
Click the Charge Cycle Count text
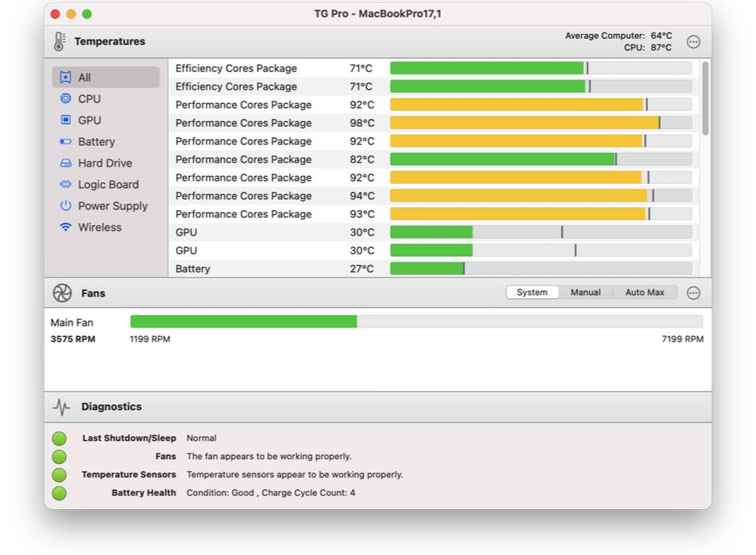(x=308, y=493)
